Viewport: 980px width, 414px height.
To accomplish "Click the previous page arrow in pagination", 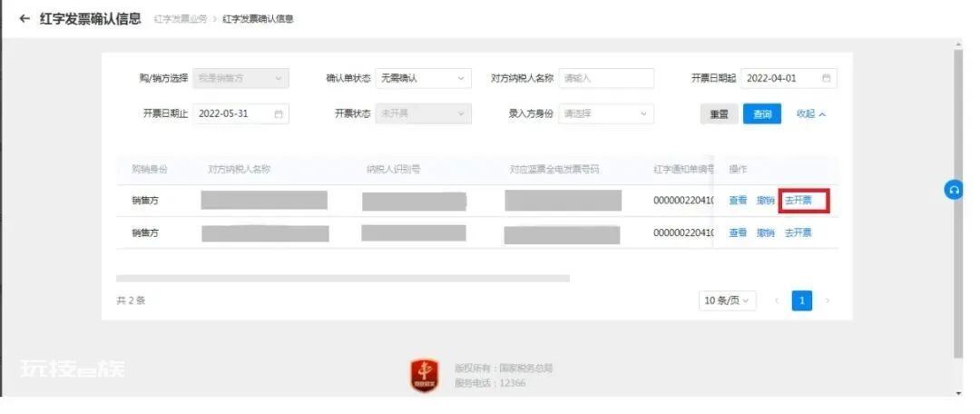I will (x=777, y=301).
